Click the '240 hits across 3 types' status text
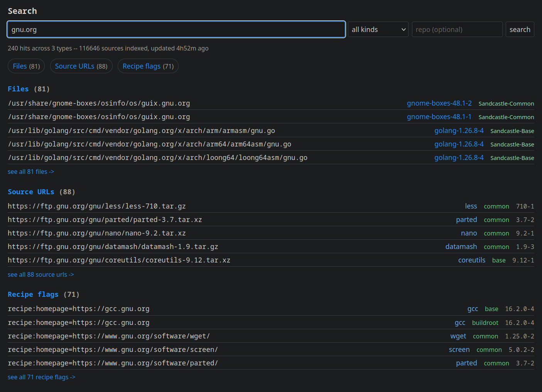 [40, 48]
